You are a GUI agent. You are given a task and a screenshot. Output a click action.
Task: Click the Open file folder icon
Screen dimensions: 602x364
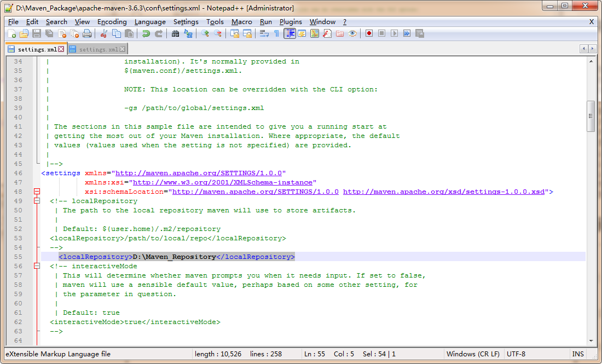(24, 34)
